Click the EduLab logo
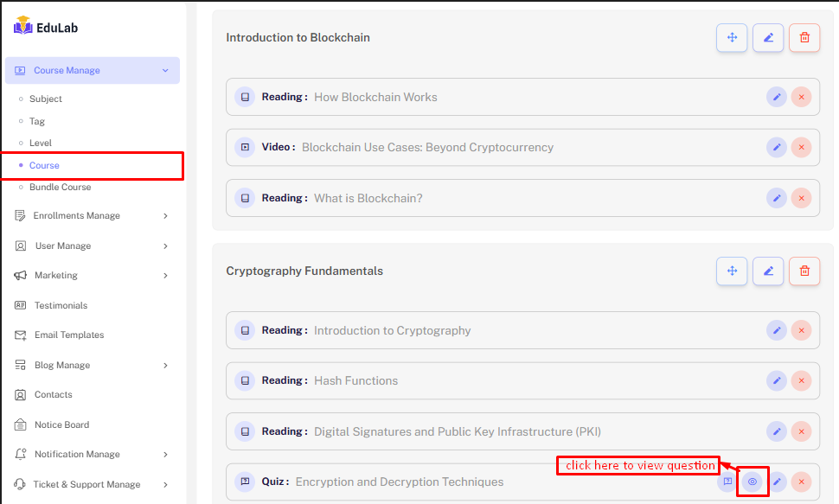Viewport: 839px width, 504px height. click(x=47, y=27)
